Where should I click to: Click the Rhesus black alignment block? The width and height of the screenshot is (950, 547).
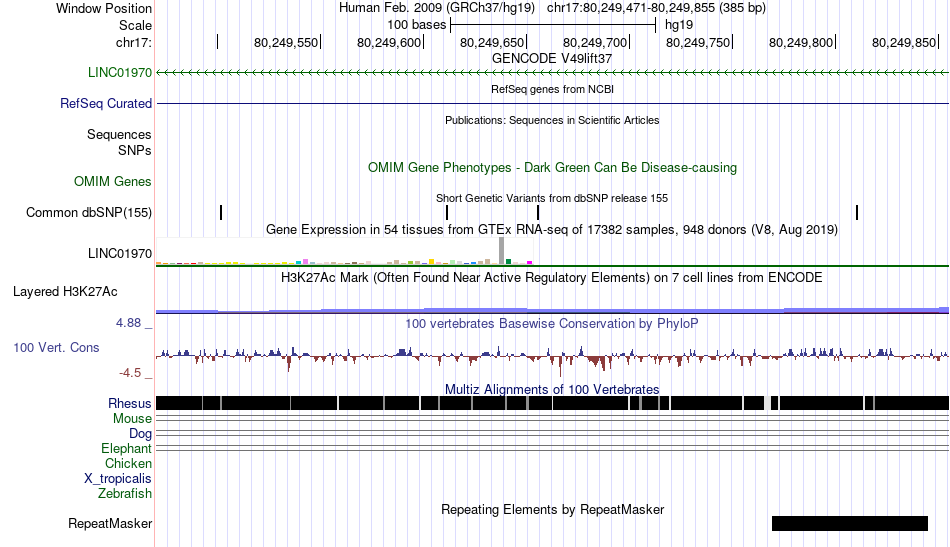pyautogui.click(x=552, y=403)
